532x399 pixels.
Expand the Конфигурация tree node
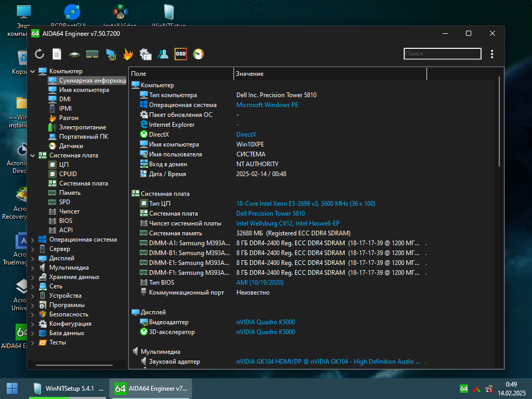[33, 324]
